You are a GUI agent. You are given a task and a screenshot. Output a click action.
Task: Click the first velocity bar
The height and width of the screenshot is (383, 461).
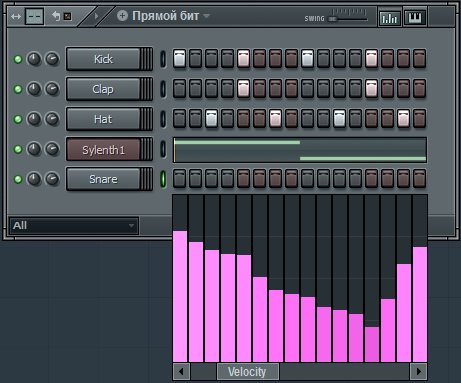pos(180,296)
